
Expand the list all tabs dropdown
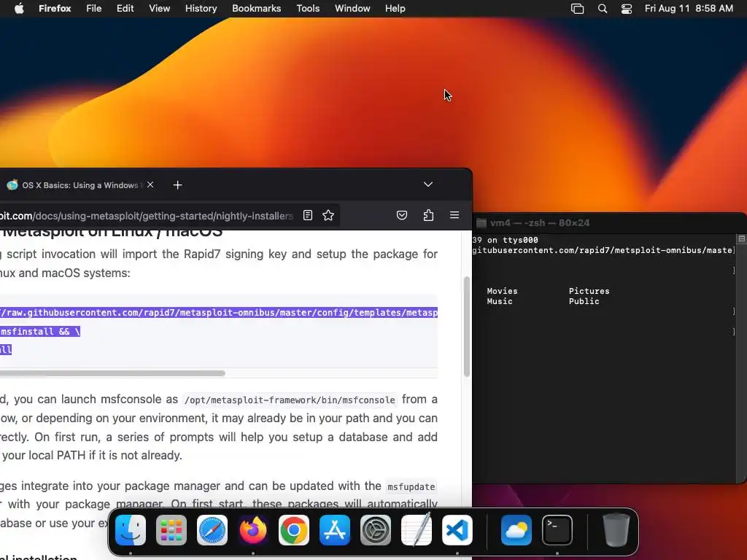pyautogui.click(x=428, y=184)
